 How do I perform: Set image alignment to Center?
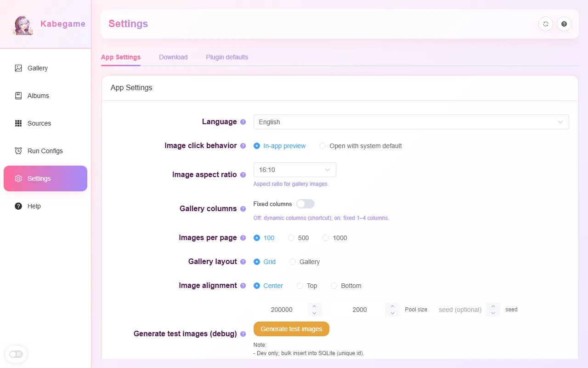click(268, 286)
